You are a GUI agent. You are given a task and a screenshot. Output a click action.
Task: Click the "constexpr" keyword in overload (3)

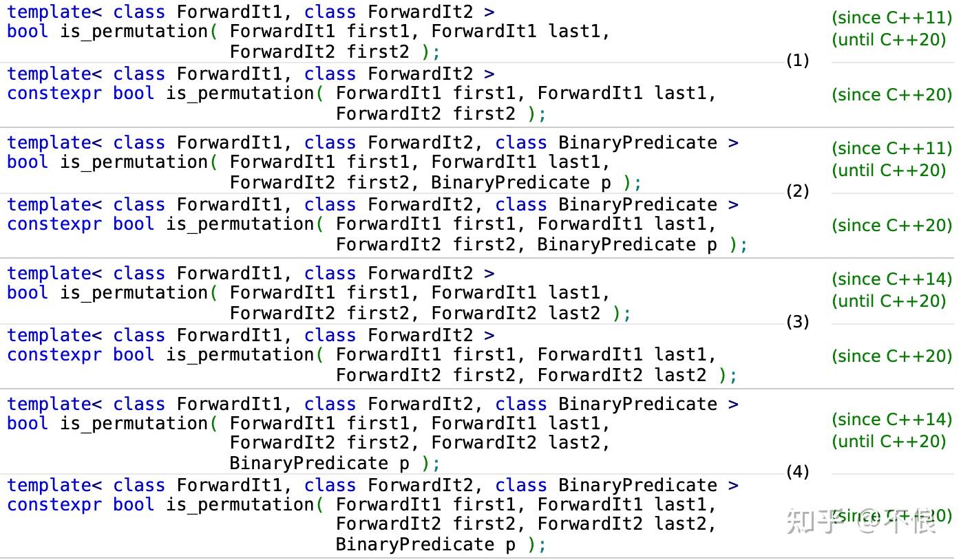55,355
